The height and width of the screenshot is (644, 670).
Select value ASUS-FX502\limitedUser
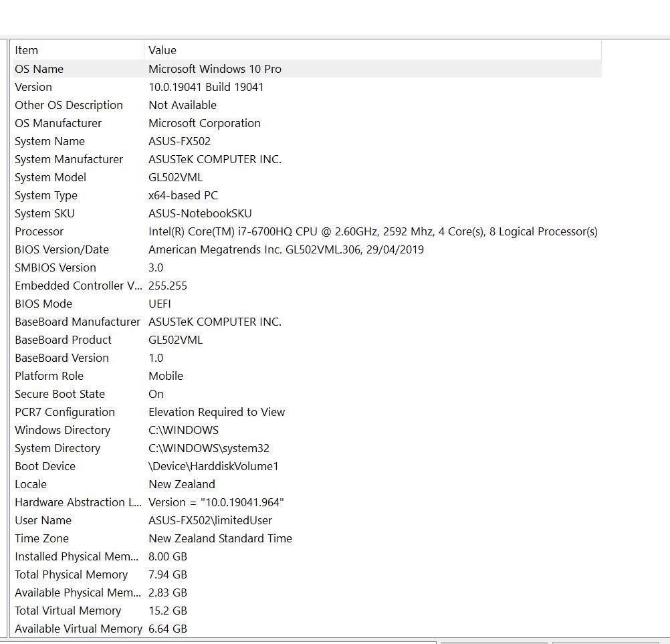click(210, 520)
